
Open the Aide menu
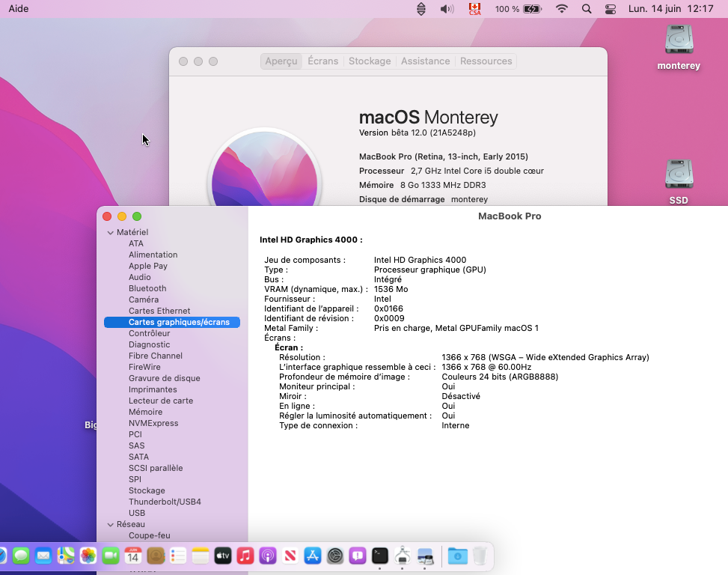click(x=19, y=9)
